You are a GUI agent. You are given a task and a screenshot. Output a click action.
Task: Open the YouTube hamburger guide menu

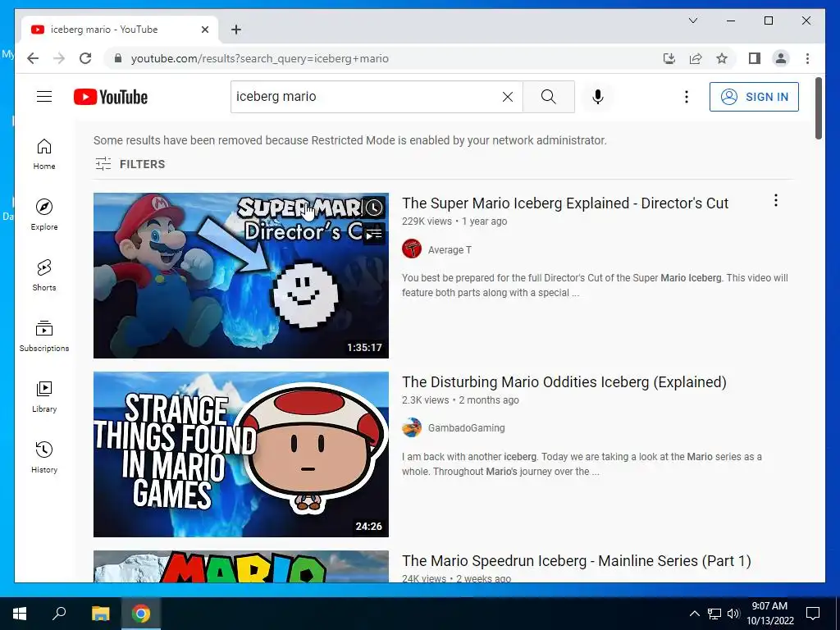(44, 97)
